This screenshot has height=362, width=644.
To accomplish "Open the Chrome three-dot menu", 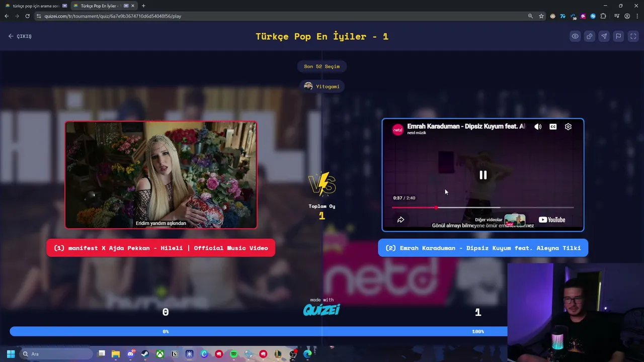I will tap(637, 16).
